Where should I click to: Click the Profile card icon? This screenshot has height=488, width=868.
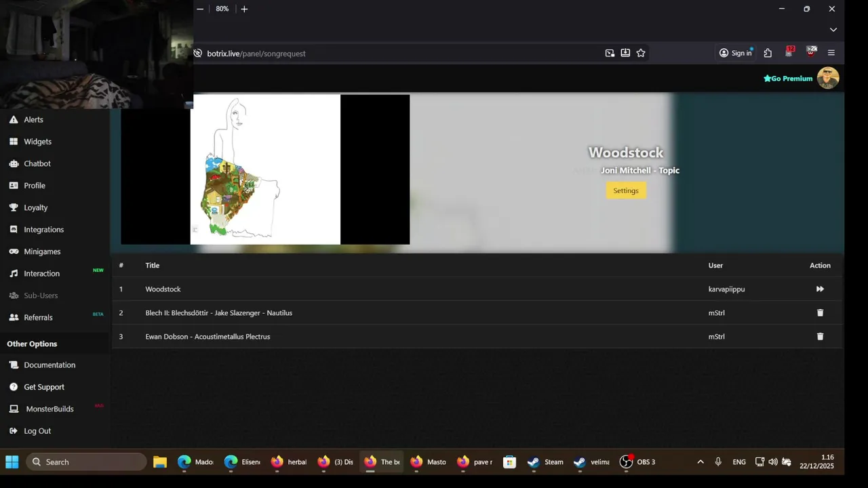pyautogui.click(x=14, y=186)
